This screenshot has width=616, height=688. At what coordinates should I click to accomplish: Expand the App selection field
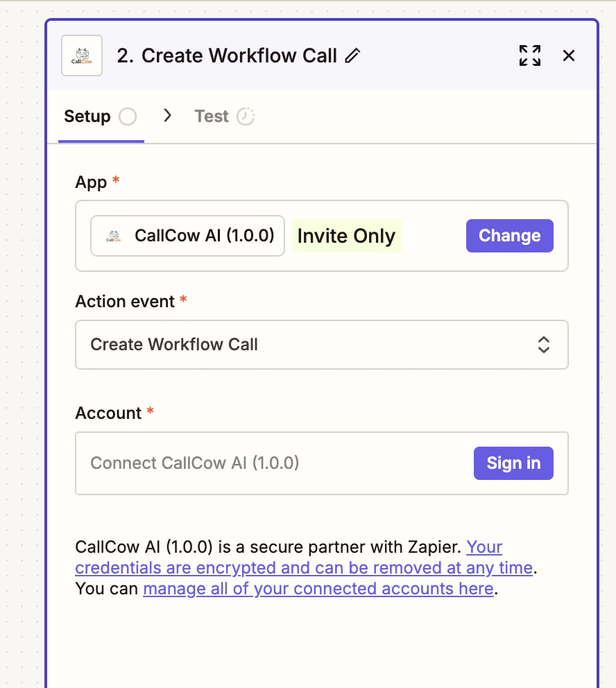[x=187, y=236]
